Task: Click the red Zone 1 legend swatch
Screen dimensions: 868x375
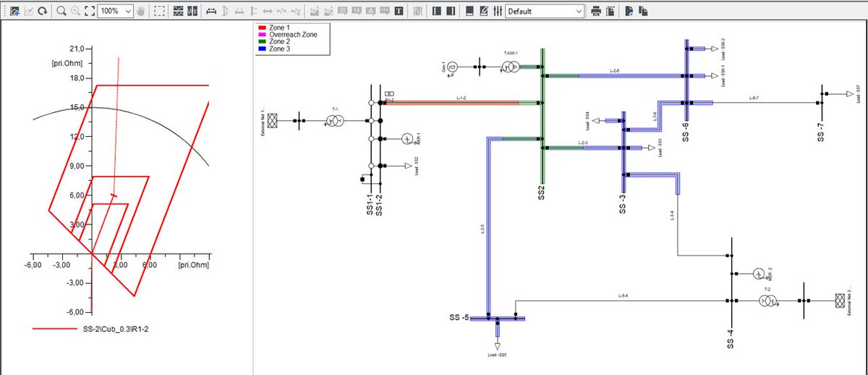Action: click(262, 27)
